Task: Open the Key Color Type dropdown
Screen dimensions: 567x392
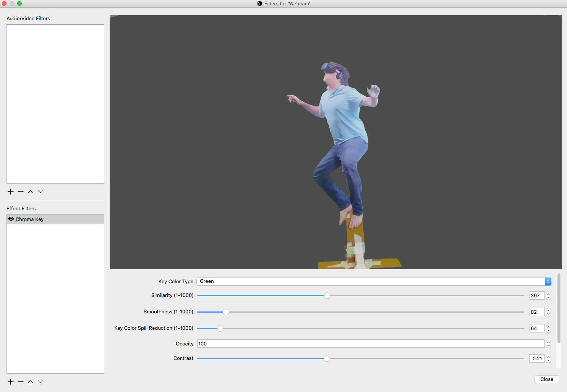Action: point(374,281)
